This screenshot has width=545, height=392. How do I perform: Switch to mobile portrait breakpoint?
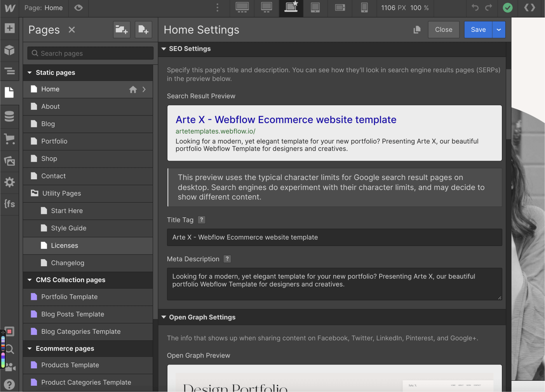[364, 7]
